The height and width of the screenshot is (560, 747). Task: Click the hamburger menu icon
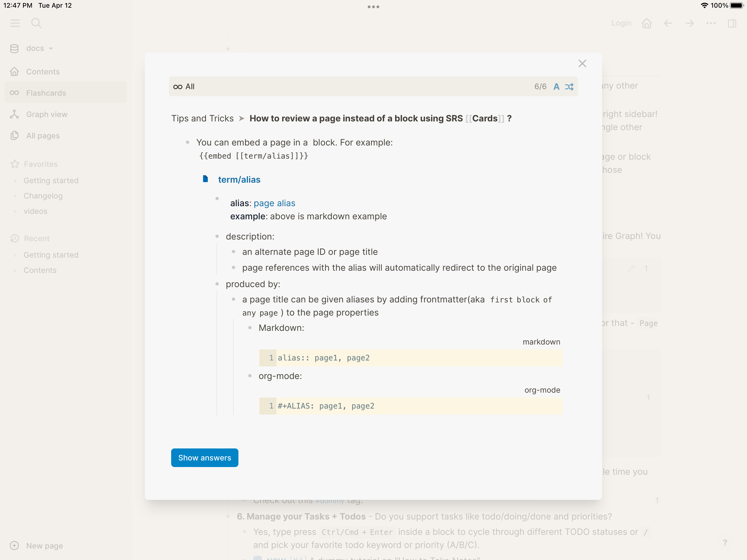coord(15,23)
